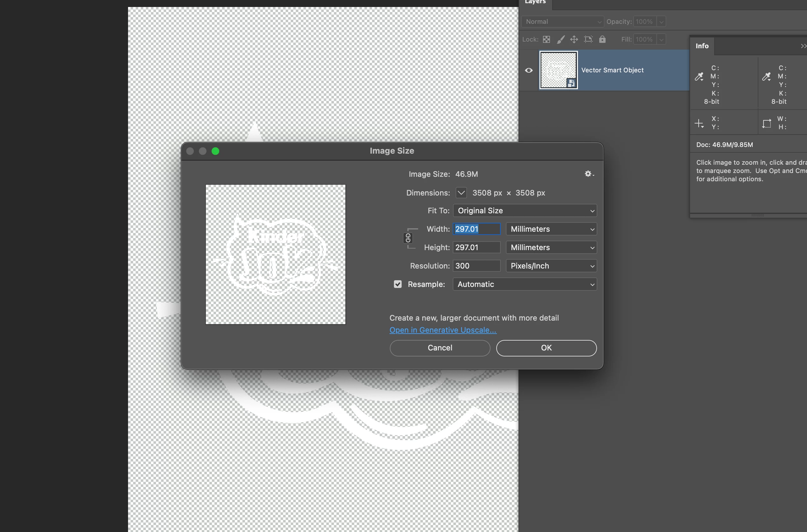Click the lock position move icon
807x532 pixels.
[574, 39]
